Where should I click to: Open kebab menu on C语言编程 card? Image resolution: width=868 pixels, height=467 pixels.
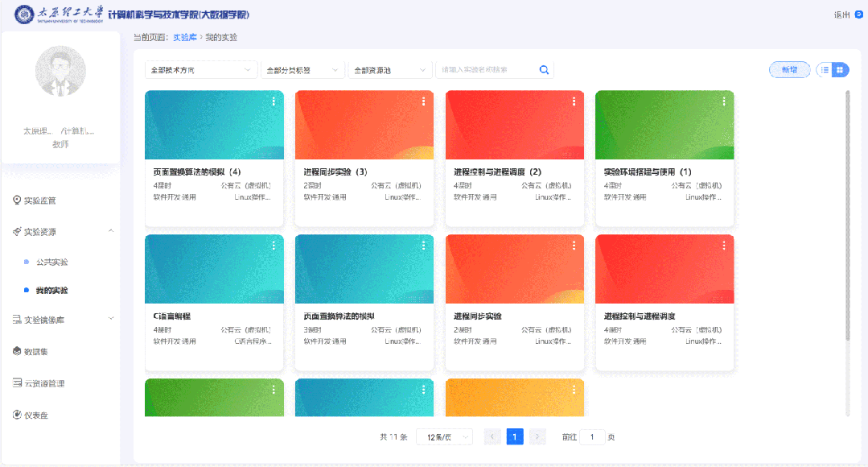[x=272, y=246]
